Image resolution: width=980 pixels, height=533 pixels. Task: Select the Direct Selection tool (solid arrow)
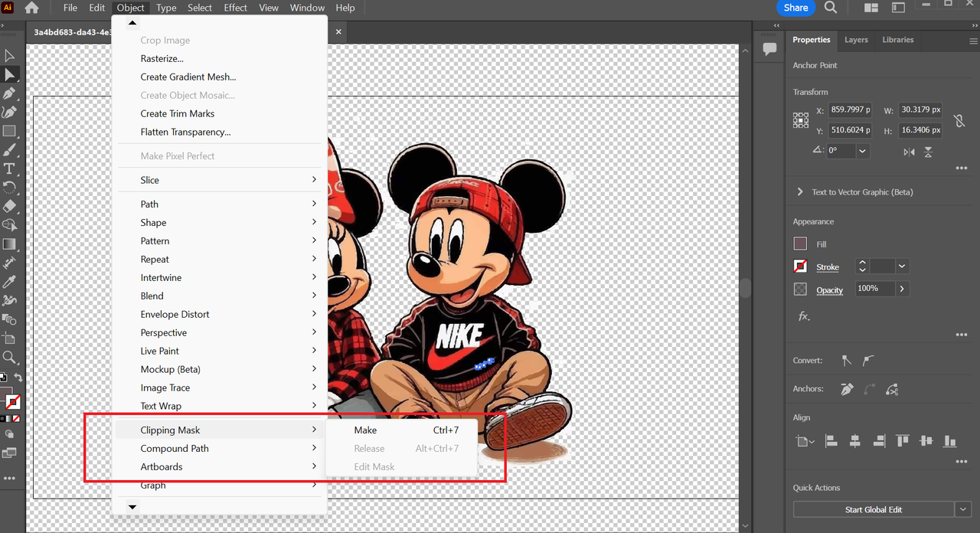click(x=9, y=74)
